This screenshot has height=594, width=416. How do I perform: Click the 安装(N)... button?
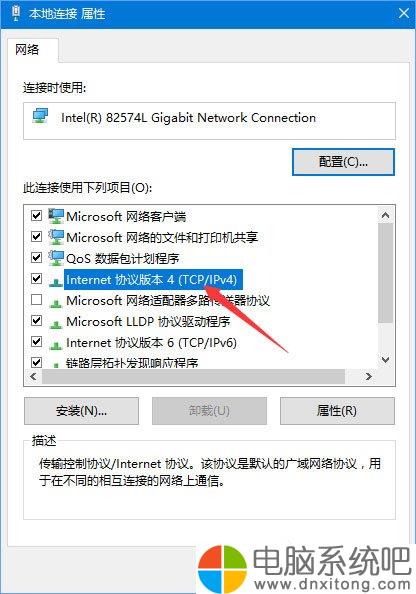[x=81, y=411]
